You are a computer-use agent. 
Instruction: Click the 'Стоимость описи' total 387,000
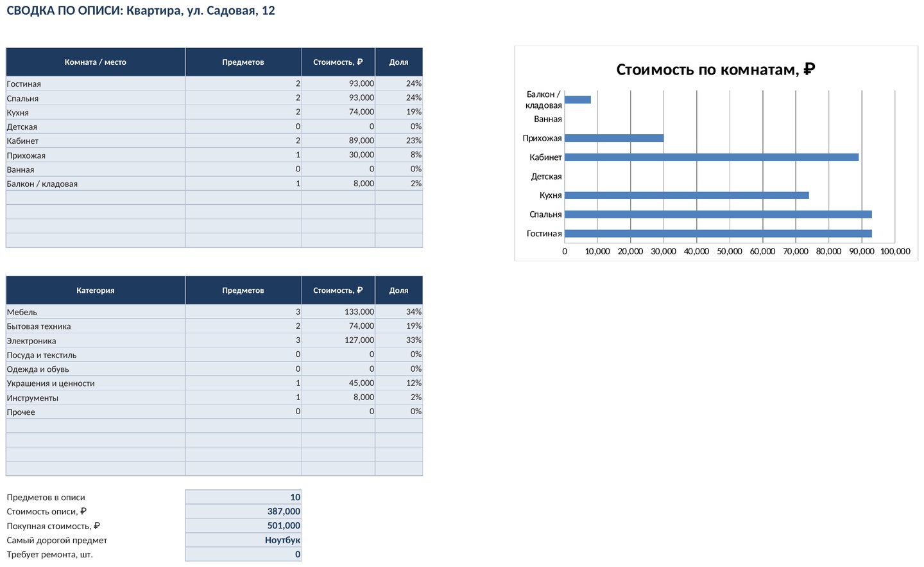[243, 511]
